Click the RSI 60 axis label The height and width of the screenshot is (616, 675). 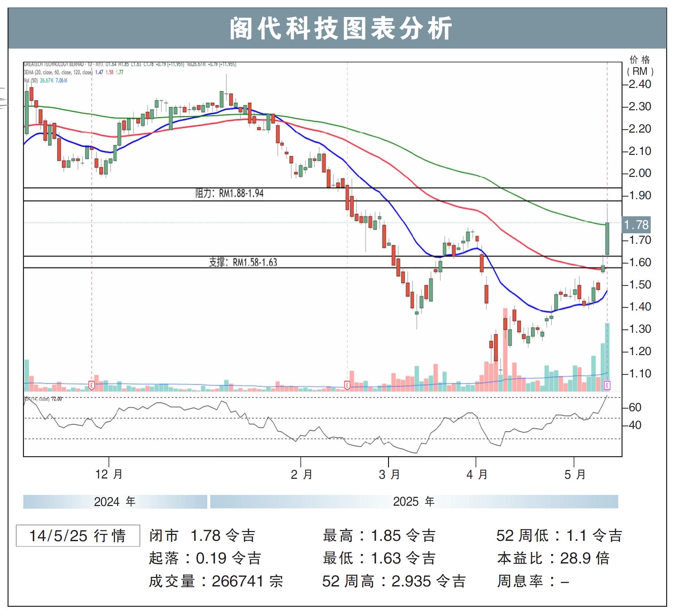click(x=635, y=407)
